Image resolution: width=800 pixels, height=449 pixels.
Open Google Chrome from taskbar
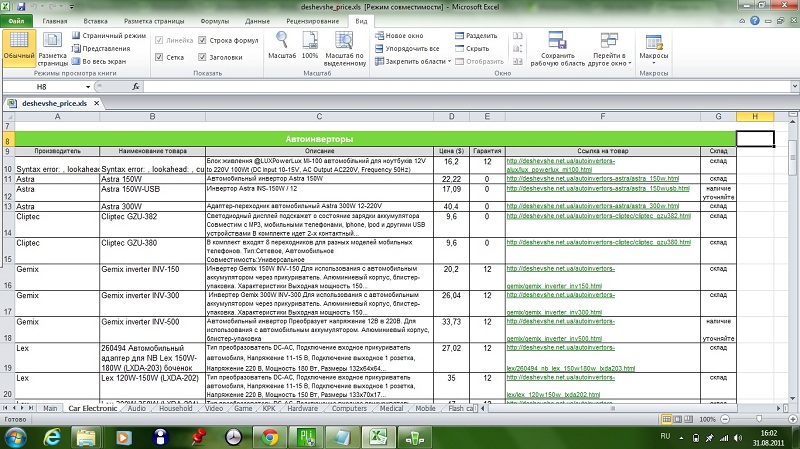(x=270, y=437)
